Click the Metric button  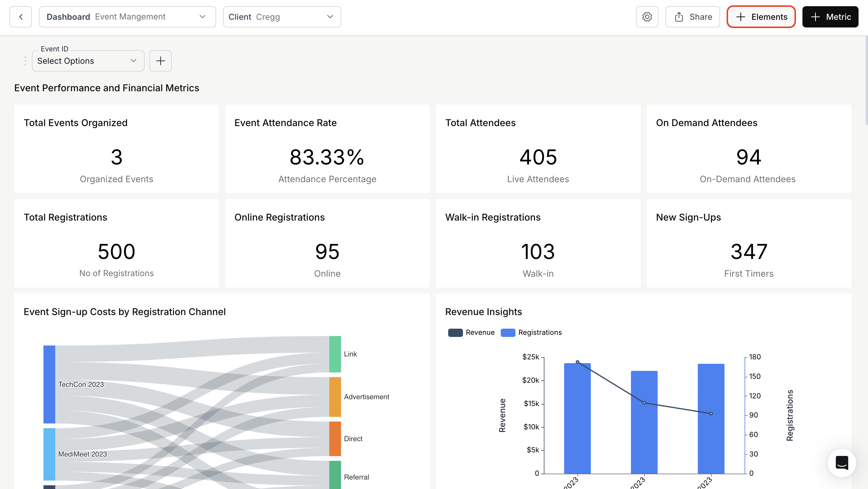[x=830, y=17]
